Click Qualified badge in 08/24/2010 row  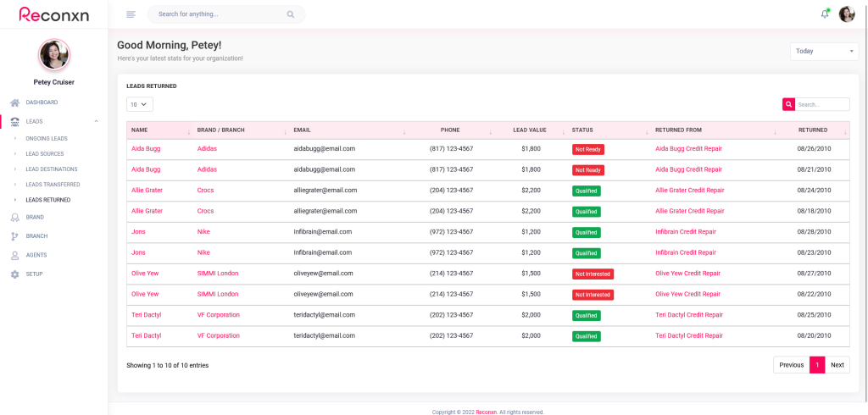[587, 191]
